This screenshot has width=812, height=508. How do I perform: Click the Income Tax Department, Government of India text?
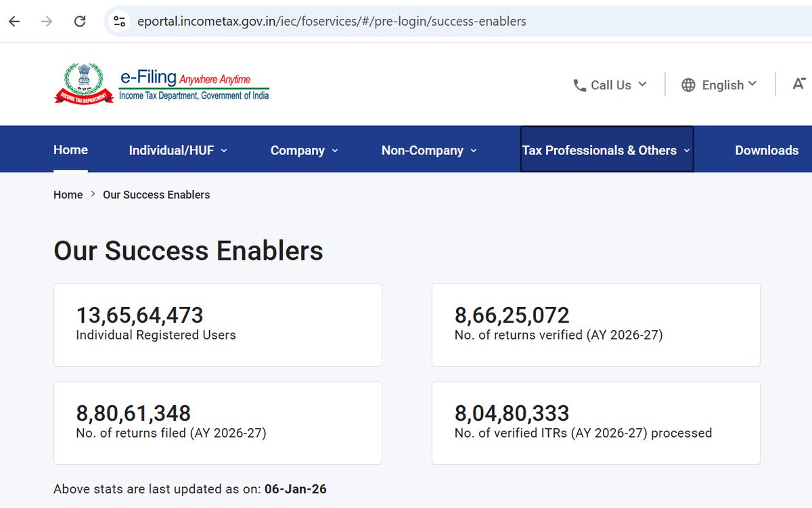pyautogui.click(x=194, y=96)
